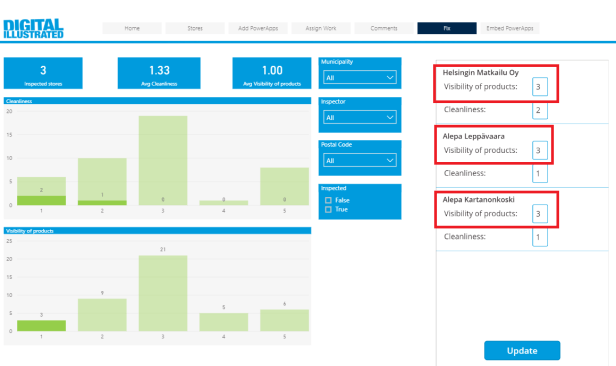
Task: Open the Home tab
Action: click(132, 28)
